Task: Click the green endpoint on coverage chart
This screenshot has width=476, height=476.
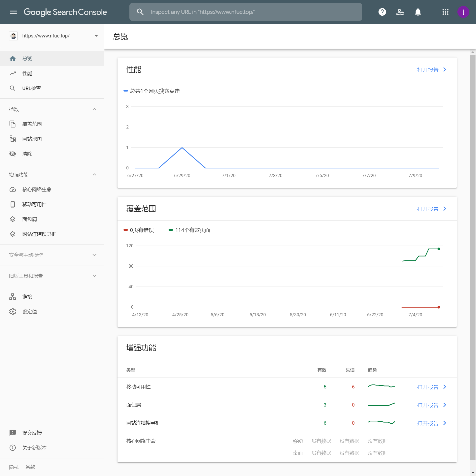Action: (439, 249)
